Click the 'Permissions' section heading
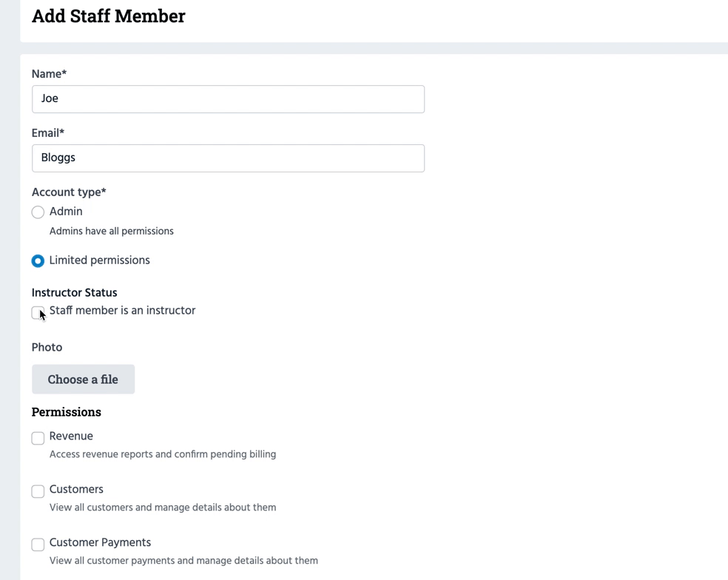Image resolution: width=728 pixels, height=580 pixels. tap(67, 412)
